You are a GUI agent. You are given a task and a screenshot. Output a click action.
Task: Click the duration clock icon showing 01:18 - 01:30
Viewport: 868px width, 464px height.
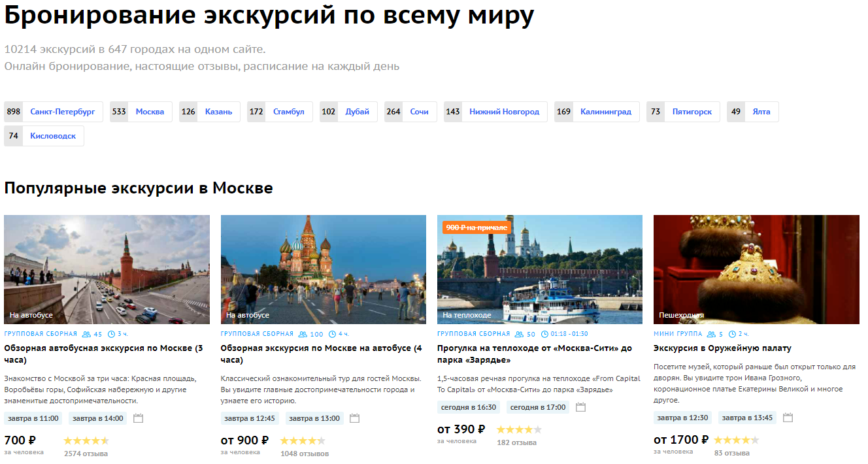click(544, 334)
